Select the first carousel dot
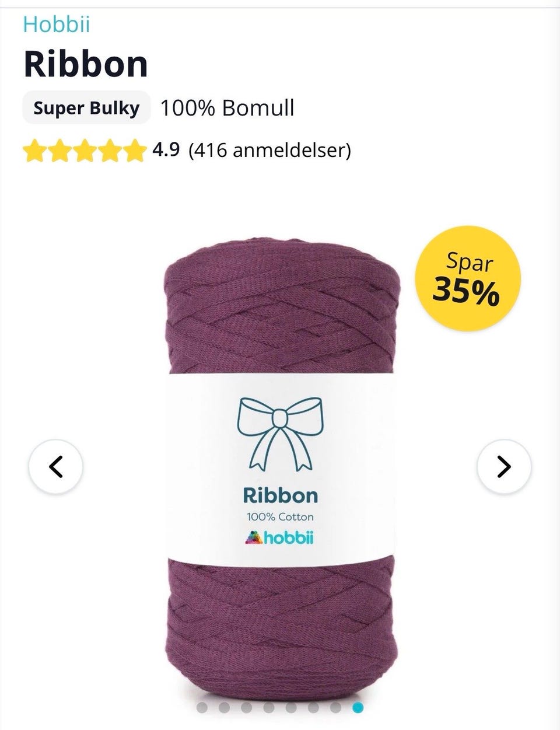Screen dimensions: 560x730 point(202,708)
